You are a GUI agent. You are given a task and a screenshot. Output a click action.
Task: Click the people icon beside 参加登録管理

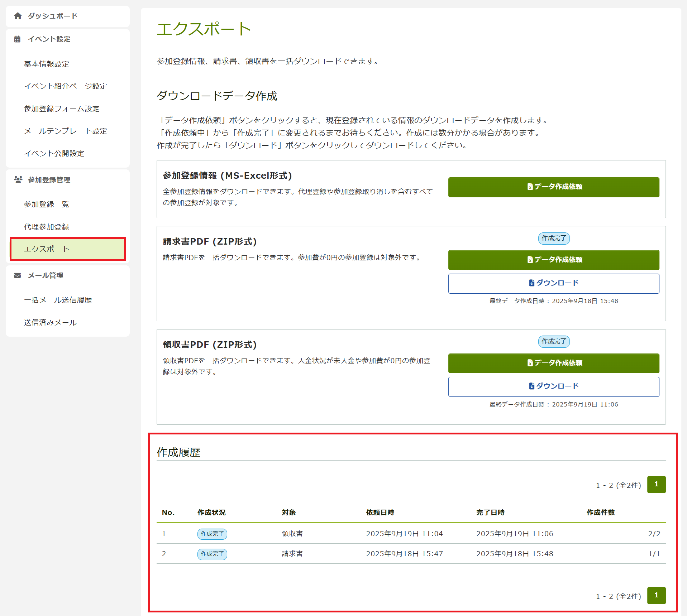[18, 179]
